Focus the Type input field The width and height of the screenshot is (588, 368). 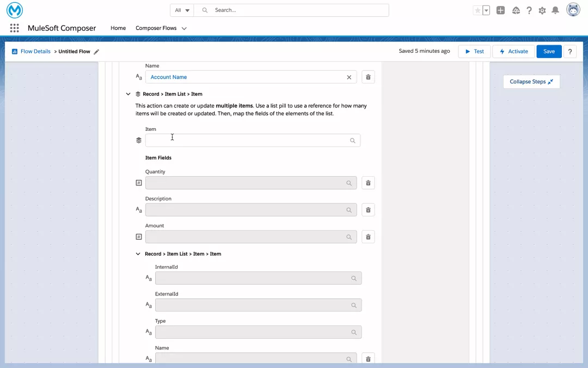point(259,333)
